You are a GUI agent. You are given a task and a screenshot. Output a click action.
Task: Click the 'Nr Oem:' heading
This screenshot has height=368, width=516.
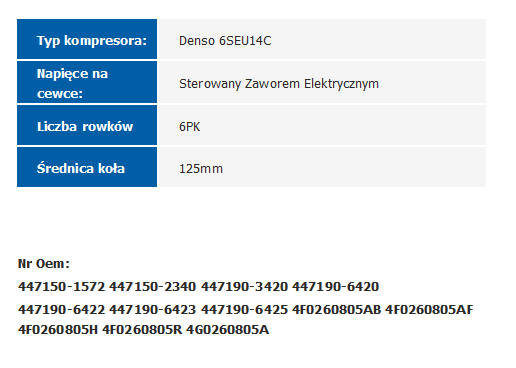click(44, 264)
